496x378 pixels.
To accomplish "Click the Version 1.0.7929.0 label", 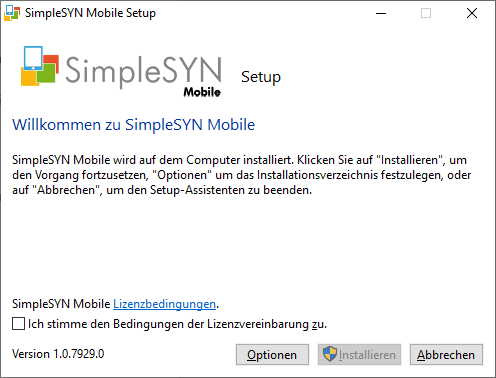I will (58, 354).
